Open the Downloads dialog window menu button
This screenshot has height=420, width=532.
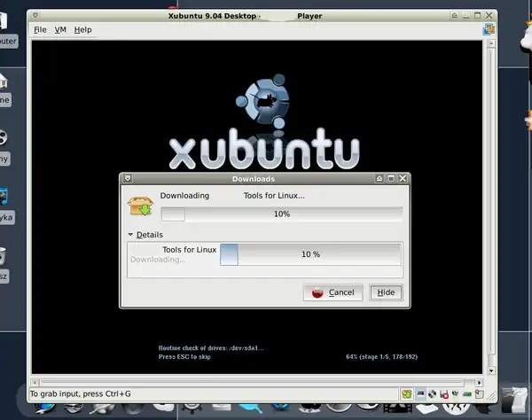(129, 178)
